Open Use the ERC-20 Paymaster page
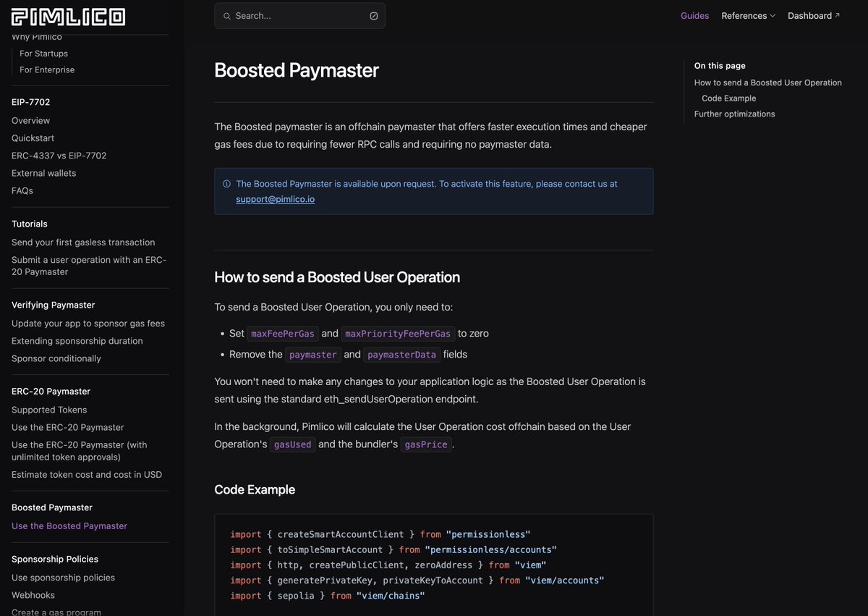 coord(68,427)
